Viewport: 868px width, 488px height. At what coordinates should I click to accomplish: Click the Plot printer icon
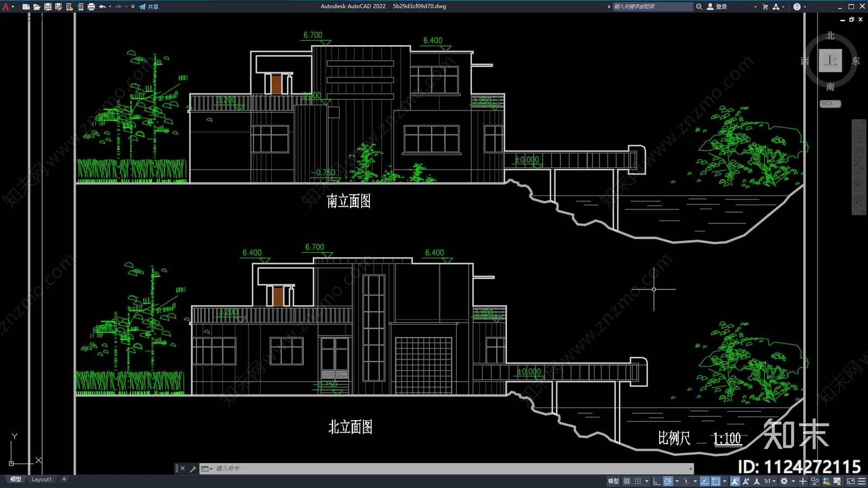91,7
